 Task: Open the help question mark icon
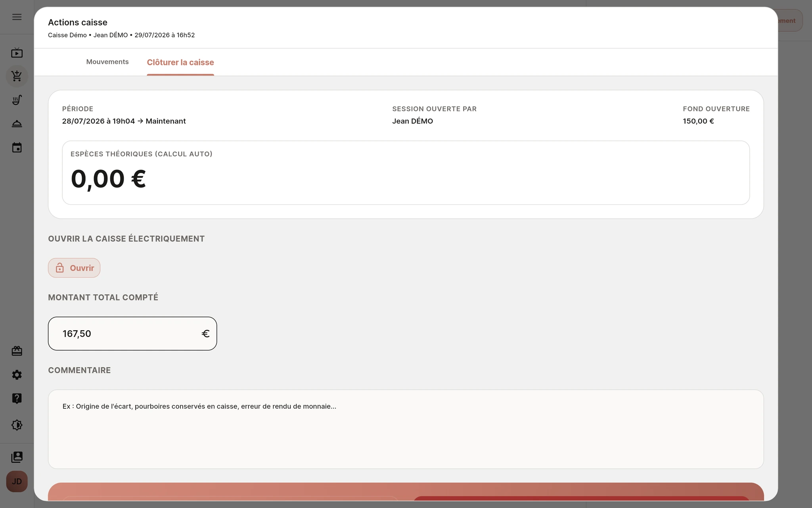point(17,398)
